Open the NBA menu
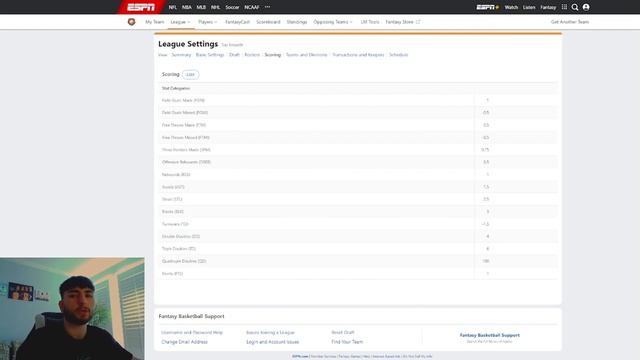The height and width of the screenshot is (360, 640). (x=187, y=7)
